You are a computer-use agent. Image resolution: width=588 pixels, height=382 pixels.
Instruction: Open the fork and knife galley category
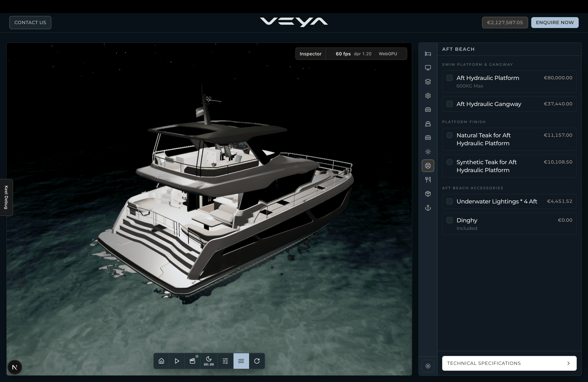[428, 180]
